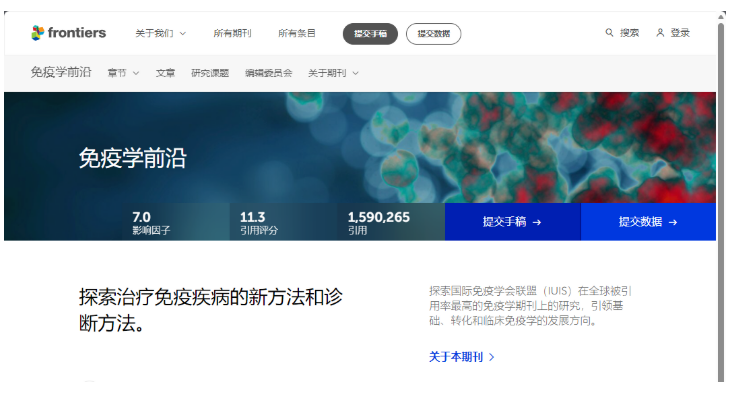Viewport: 731px width, 393px height.
Task: Click the scrollbar up arrow
Action: 721,16
